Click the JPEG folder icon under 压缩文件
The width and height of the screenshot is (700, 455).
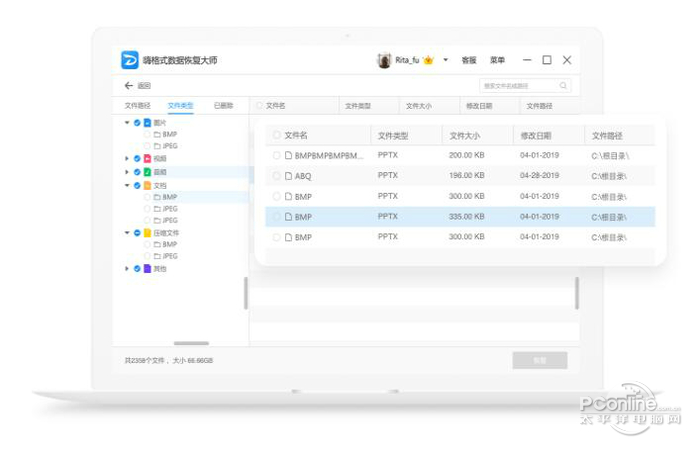pyautogui.click(x=157, y=256)
